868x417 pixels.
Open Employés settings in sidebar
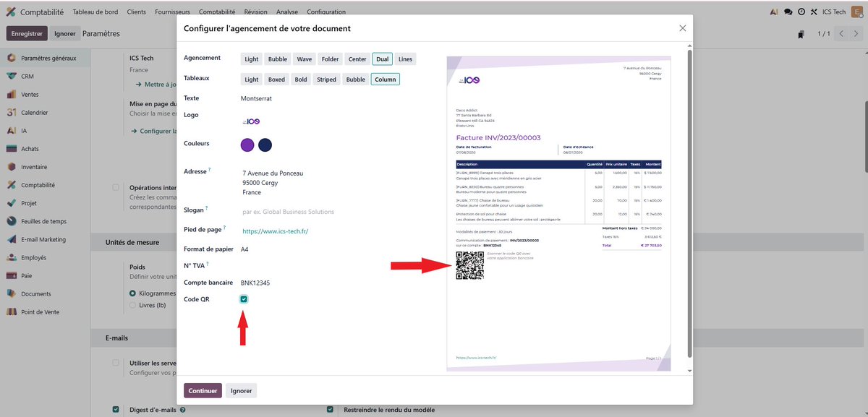[x=45, y=258]
